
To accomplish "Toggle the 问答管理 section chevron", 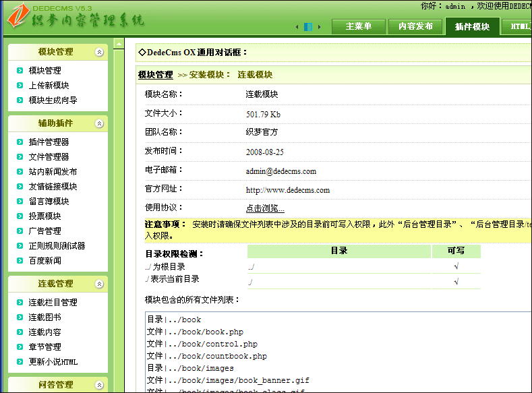I will click(x=100, y=385).
